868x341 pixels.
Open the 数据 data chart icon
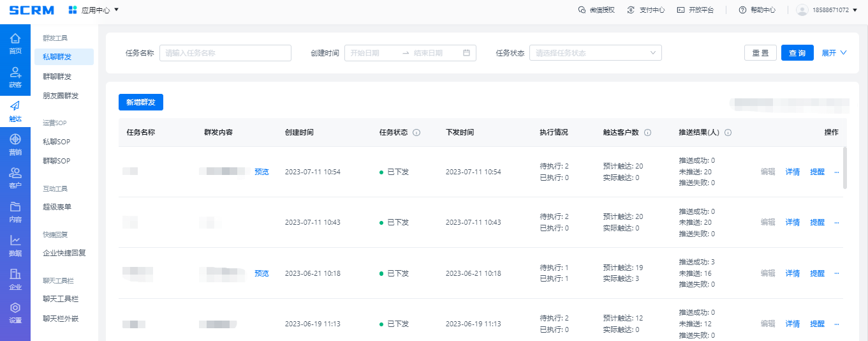(15, 245)
